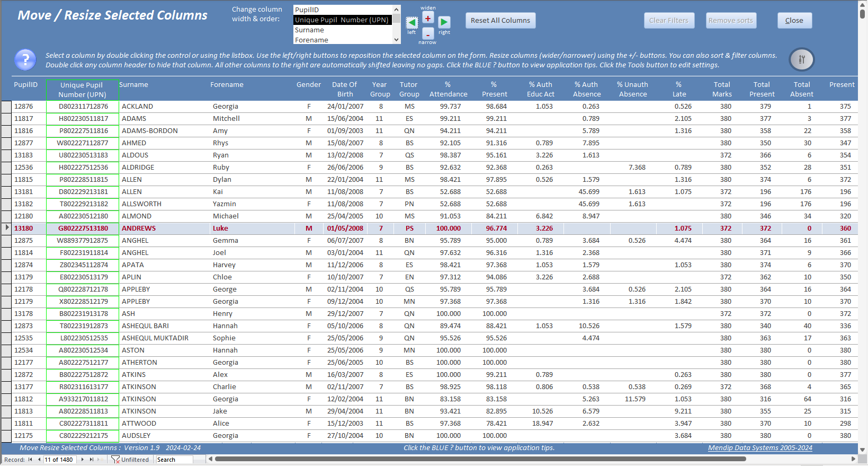
Task: Go to last record navigation arrow
Action: (x=92, y=460)
